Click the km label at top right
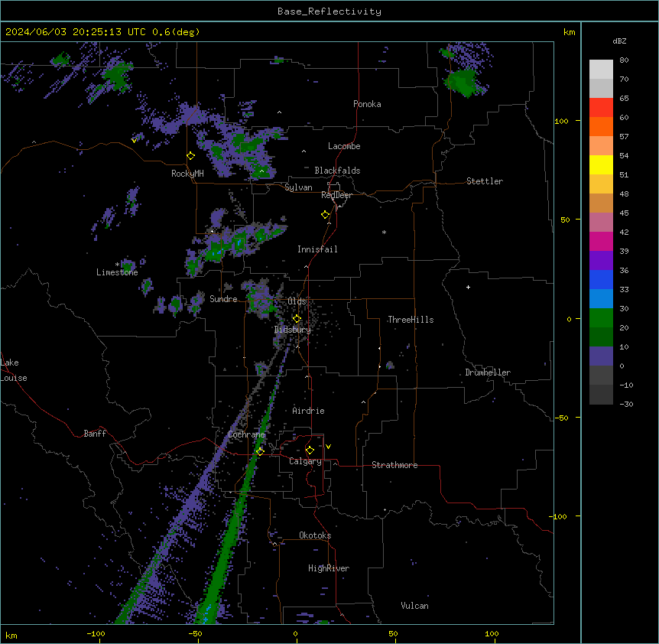Screen dimensions: 659x644 point(569,32)
